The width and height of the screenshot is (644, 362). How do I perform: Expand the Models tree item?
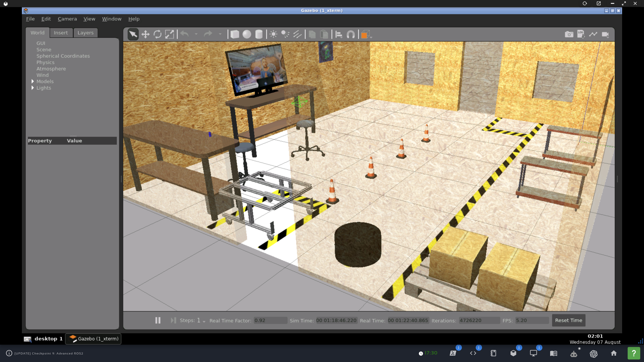(x=33, y=81)
